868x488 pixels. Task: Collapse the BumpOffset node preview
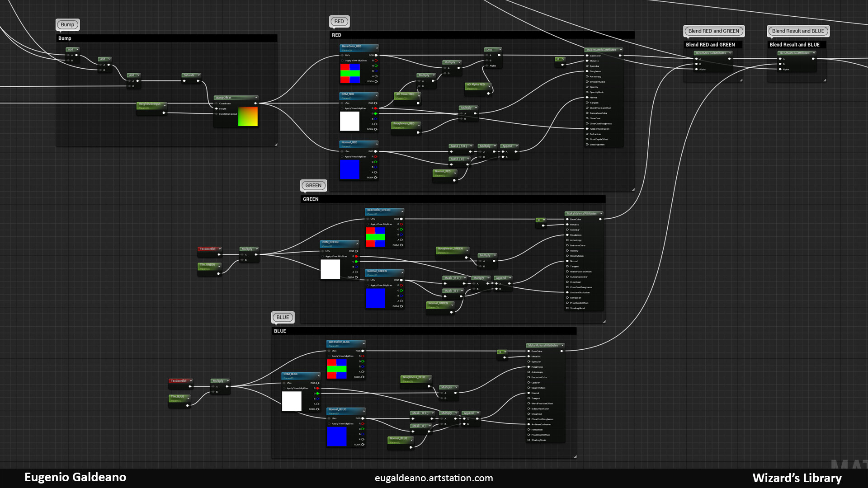point(256,98)
